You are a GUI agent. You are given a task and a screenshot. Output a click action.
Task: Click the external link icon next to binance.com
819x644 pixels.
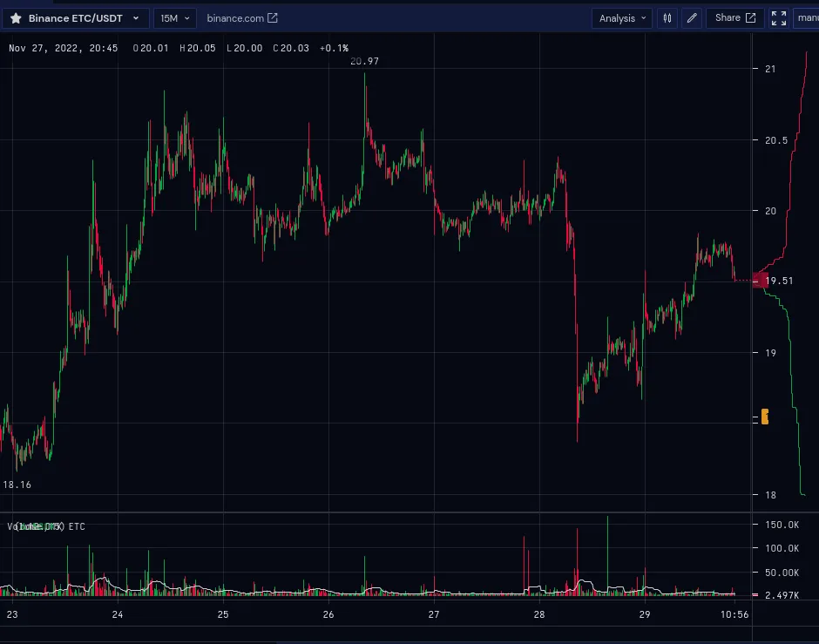click(x=273, y=18)
